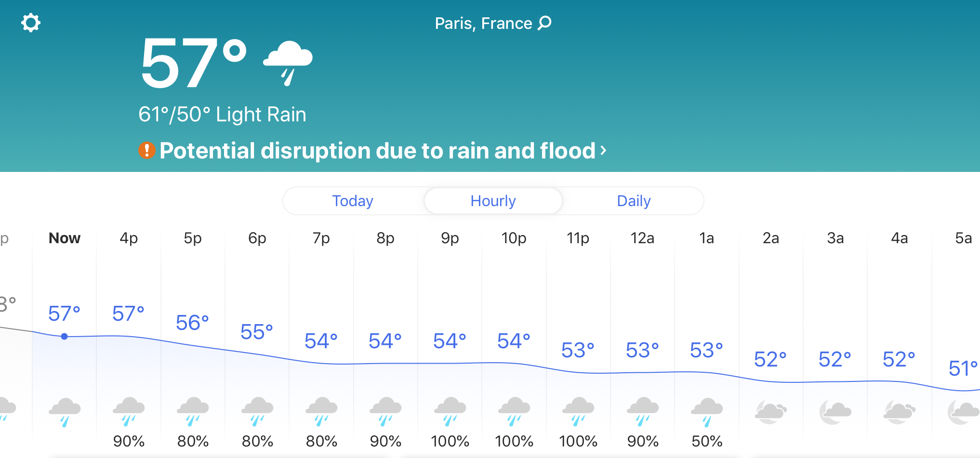The height and width of the screenshot is (458, 980).
Task: Click the cloudy night icon under 3a
Action: pyautogui.click(x=835, y=412)
